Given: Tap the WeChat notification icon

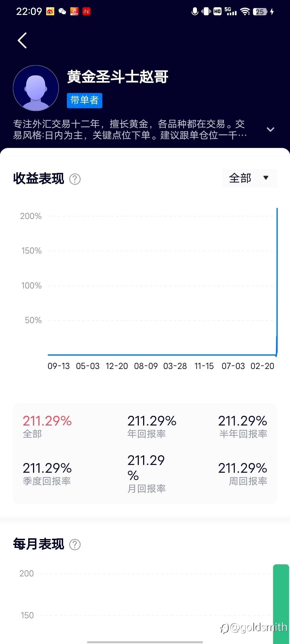Looking at the screenshot, I should (62, 12).
